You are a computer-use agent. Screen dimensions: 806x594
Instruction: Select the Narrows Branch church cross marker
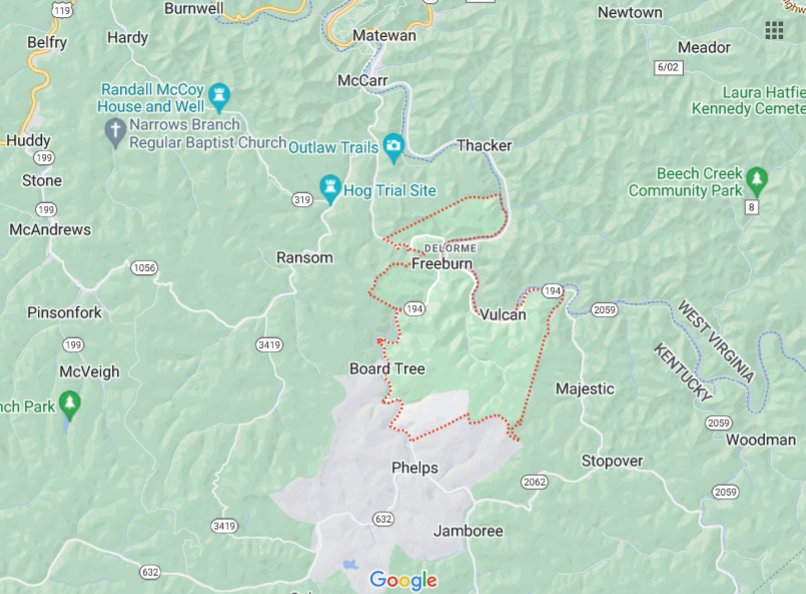[x=115, y=133]
